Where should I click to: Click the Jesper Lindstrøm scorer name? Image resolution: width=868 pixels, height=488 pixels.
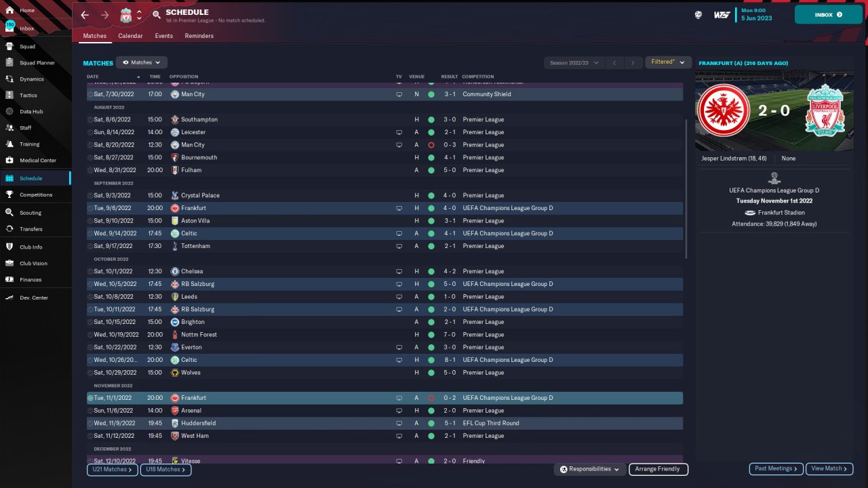coord(735,159)
